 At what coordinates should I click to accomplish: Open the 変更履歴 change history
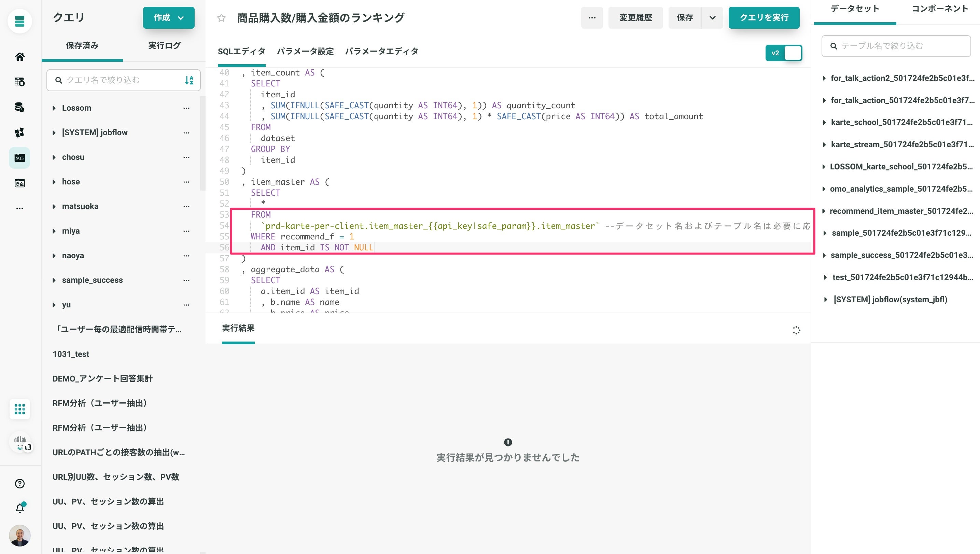[635, 17]
